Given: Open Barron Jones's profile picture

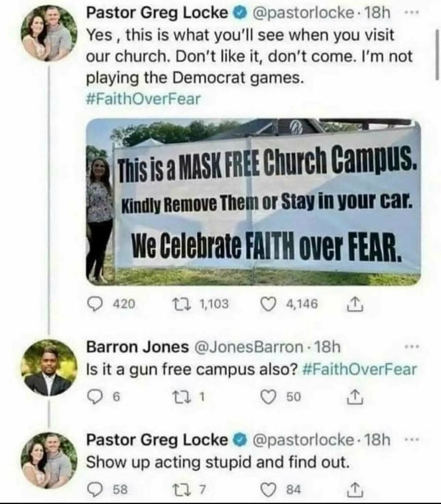Looking at the screenshot, I should pyautogui.click(x=48, y=368).
